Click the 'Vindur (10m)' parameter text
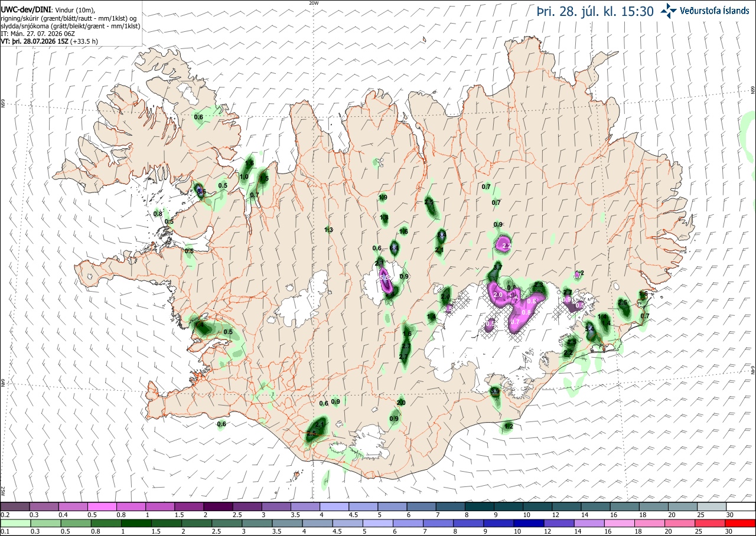 click(76, 11)
